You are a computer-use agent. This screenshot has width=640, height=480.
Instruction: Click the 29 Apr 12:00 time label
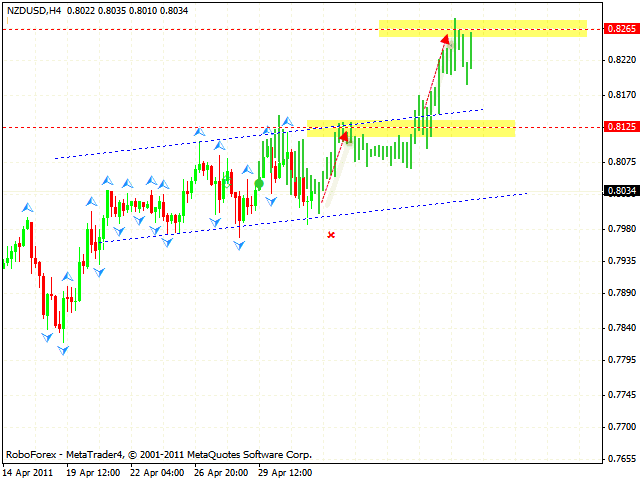(x=285, y=471)
